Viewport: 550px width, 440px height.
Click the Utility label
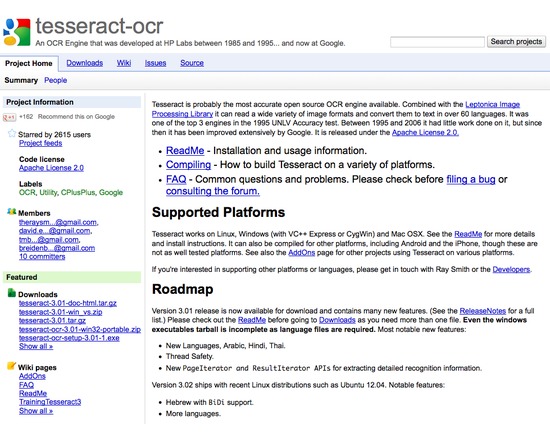48,193
